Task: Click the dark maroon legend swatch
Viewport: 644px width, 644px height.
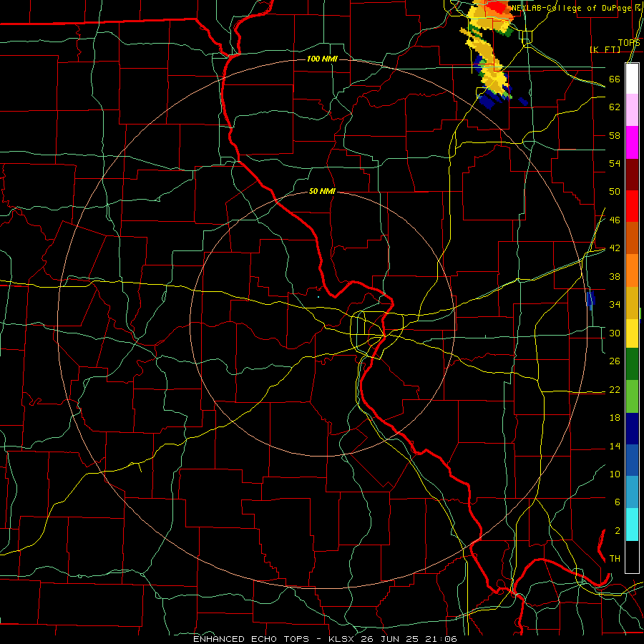Action: coord(632,175)
